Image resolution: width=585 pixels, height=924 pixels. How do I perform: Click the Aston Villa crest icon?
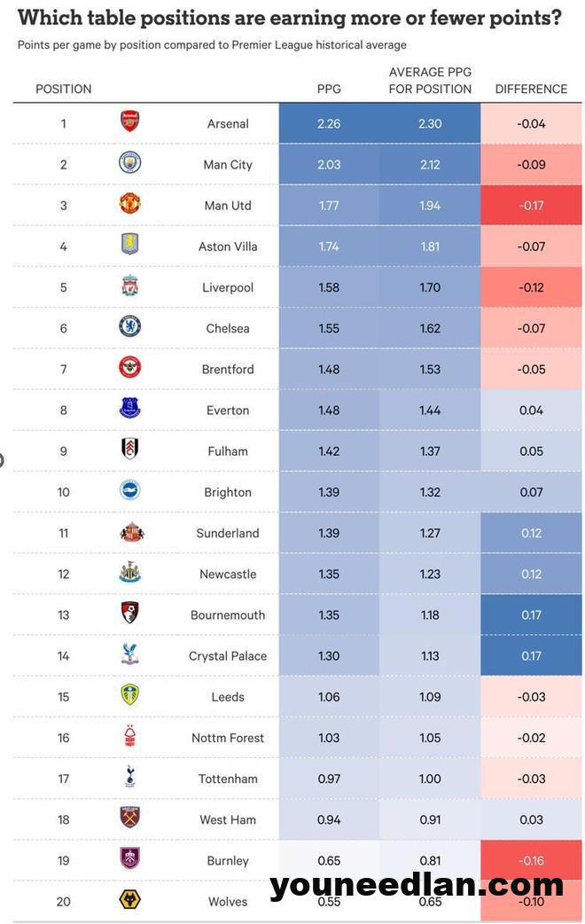(130, 245)
